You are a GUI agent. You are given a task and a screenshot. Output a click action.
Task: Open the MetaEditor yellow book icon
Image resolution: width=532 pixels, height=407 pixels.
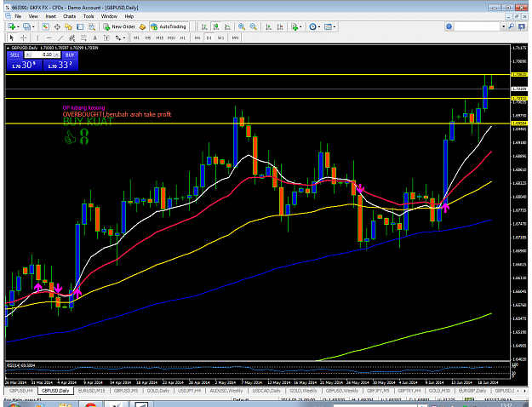click(x=142, y=26)
